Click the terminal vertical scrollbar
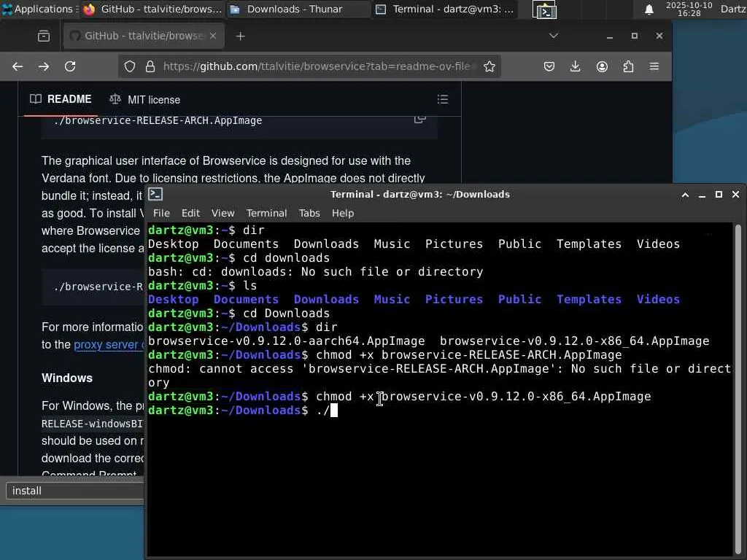747x560 pixels. point(738,388)
